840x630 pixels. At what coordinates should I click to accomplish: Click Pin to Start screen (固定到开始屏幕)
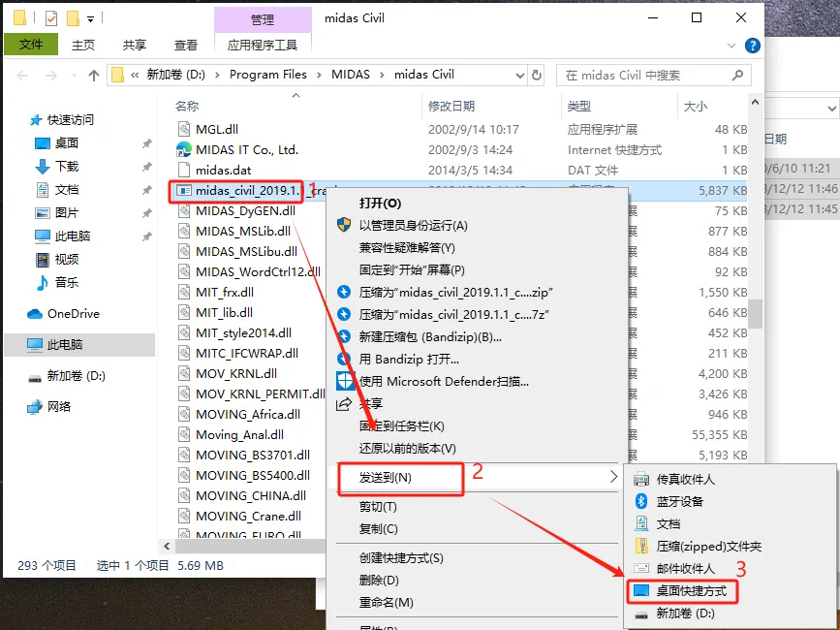tap(412, 270)
